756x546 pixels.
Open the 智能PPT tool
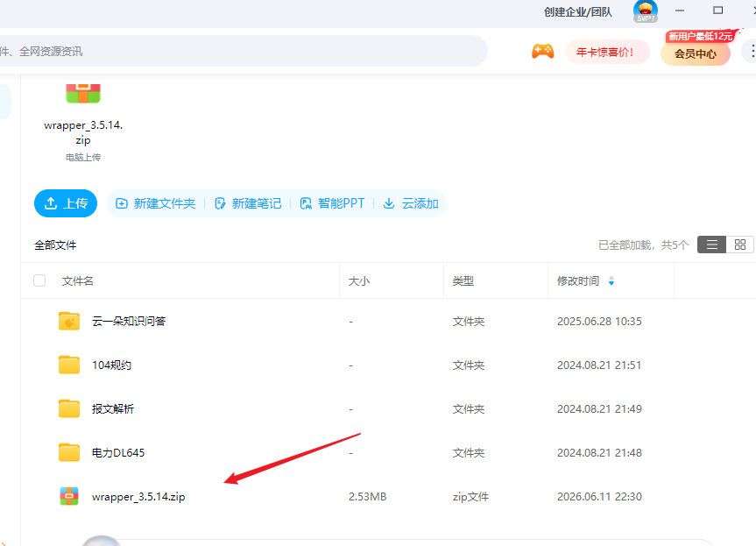coord(332,203)
